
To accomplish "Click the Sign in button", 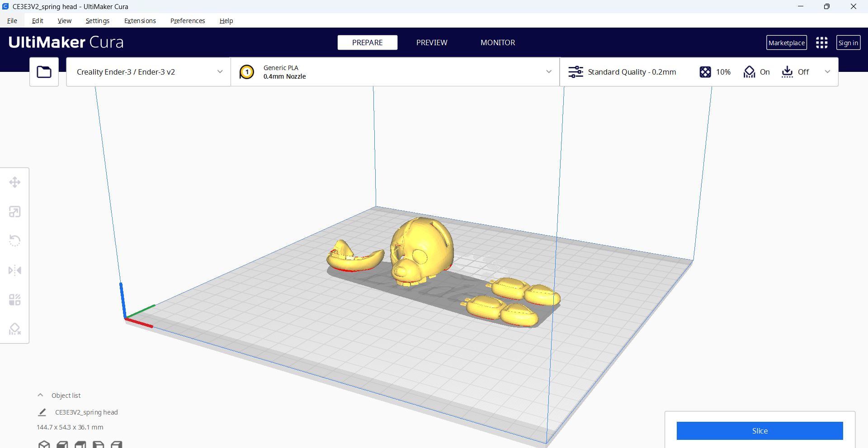I will [848, 42].
